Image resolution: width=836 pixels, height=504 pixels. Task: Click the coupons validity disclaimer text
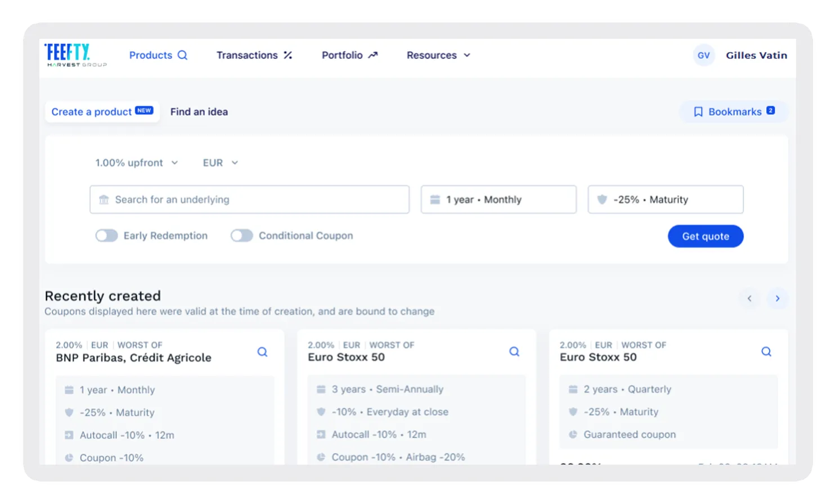240,312
